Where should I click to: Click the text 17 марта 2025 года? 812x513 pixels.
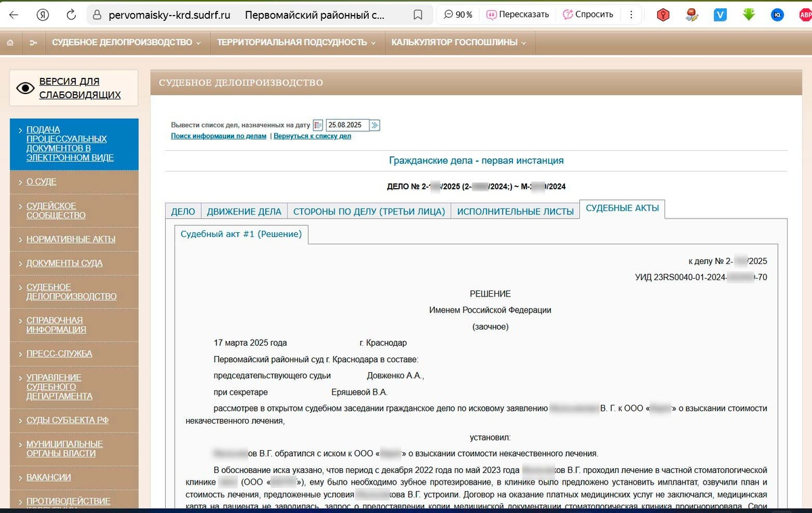pos(250,343)
